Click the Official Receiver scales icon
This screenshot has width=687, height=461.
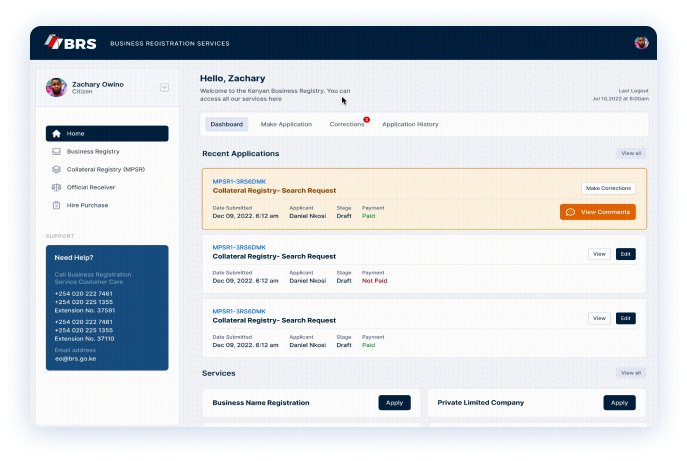coord(56,187)
